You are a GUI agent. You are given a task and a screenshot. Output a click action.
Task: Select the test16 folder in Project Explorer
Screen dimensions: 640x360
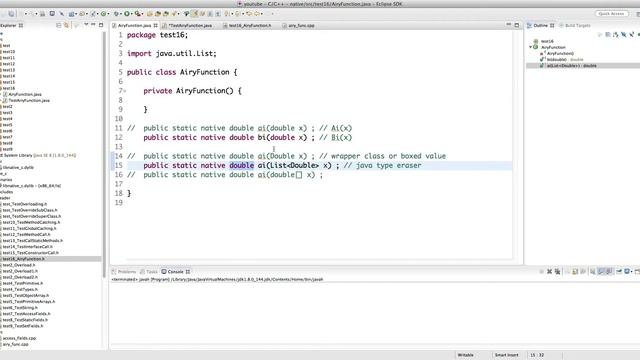point(9,88)
